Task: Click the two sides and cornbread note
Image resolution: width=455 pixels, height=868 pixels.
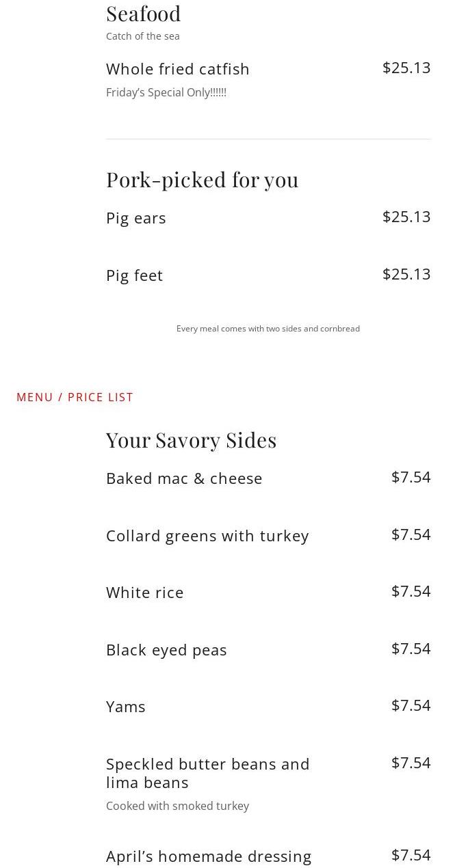Action: click(268, 329)
